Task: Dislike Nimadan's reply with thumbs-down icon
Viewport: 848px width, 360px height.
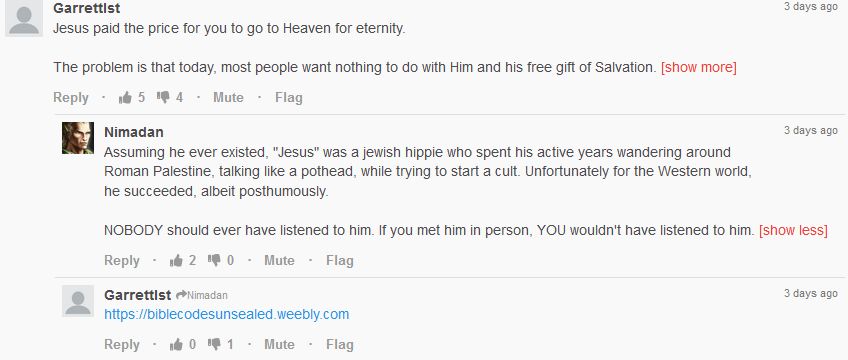Action: point(214,261)
